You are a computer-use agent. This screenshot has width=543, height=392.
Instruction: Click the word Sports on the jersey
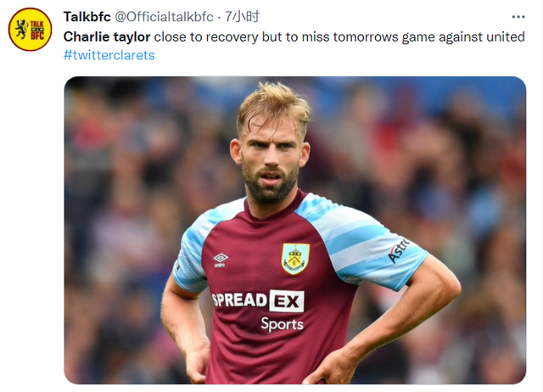(x=282, y=323)
